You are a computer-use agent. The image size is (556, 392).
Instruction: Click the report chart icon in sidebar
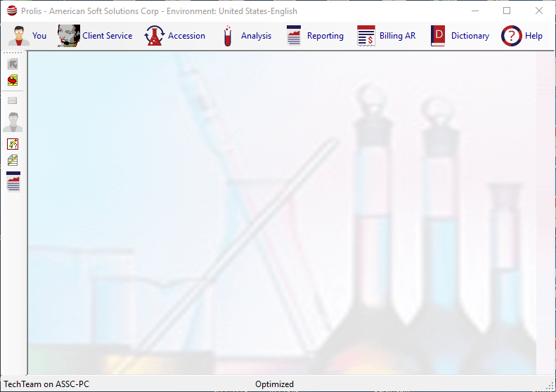click(x=13, y=181)
